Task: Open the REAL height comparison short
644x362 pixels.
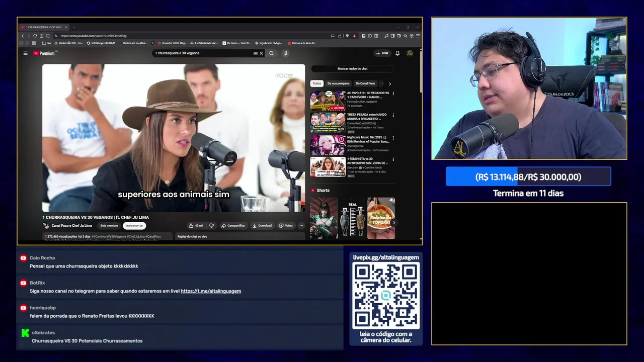Action: (x=352, y=218)
